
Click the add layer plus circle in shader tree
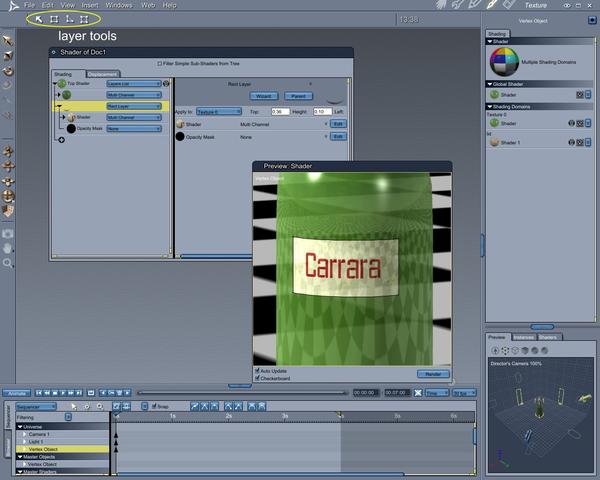[61, 140]
